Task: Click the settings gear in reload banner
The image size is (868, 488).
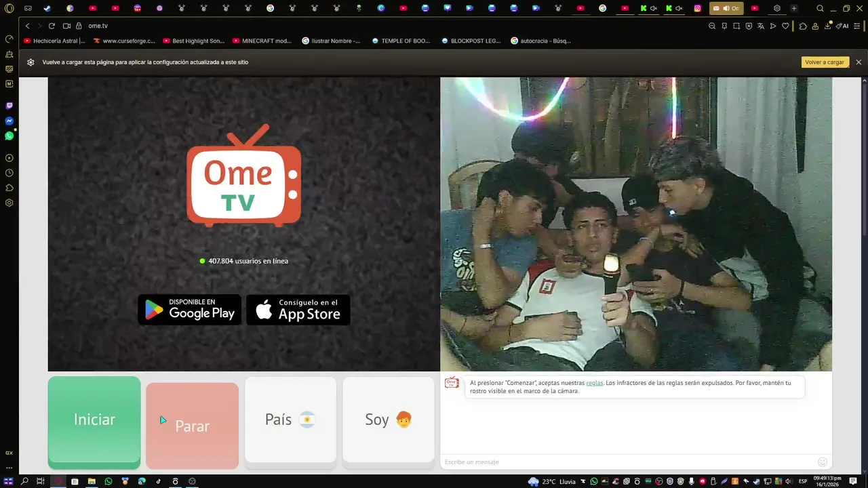Action: [x=31, y=62]
